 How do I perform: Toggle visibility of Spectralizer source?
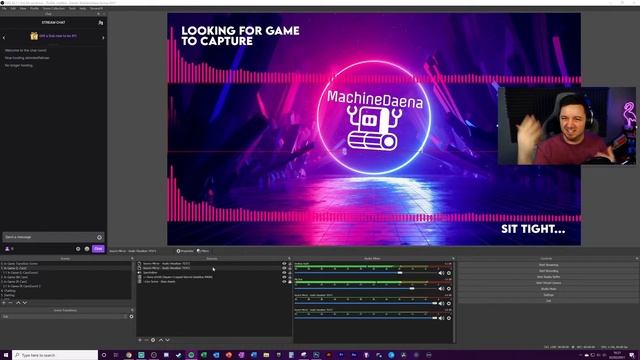[284, 273]
